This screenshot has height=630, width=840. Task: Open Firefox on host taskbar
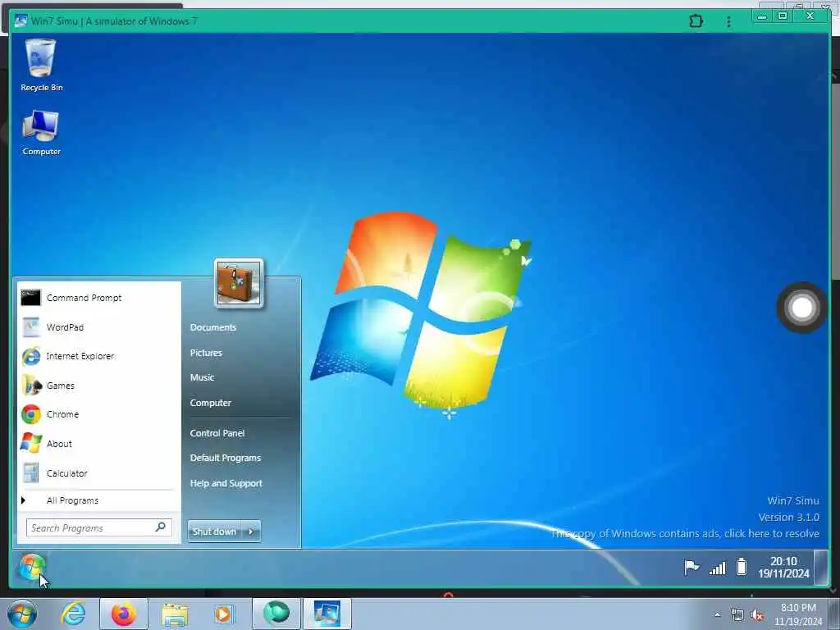124,614
